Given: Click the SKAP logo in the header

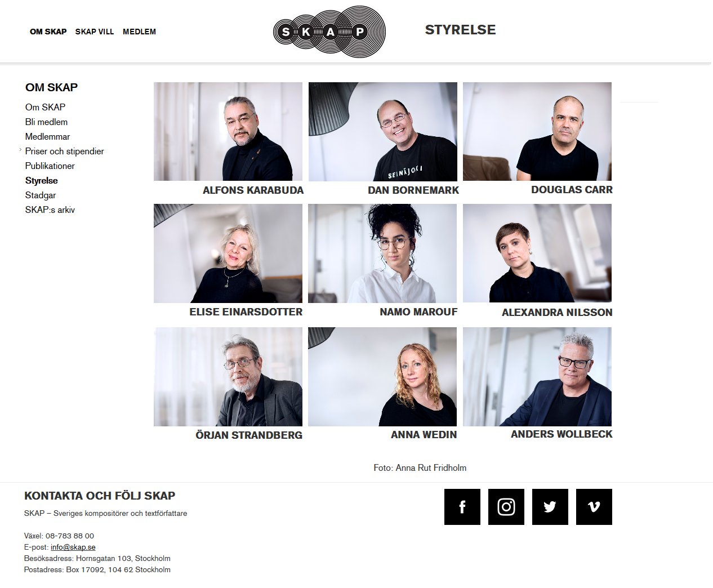Looking at the screenshot, I should [x=329, y=32].
